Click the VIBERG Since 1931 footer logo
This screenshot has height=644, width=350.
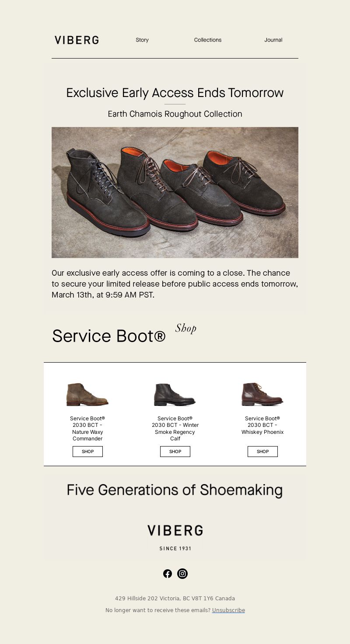(x=175, y=537)
